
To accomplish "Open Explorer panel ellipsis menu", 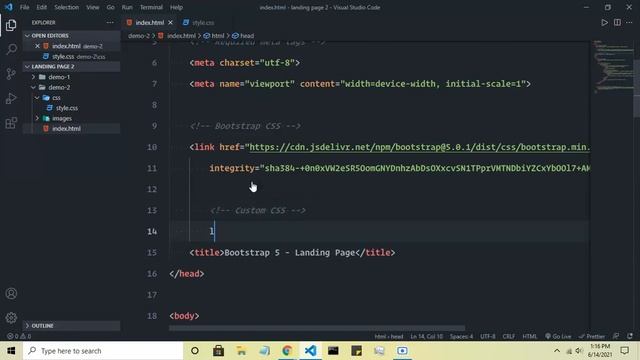I will point(110,22).
